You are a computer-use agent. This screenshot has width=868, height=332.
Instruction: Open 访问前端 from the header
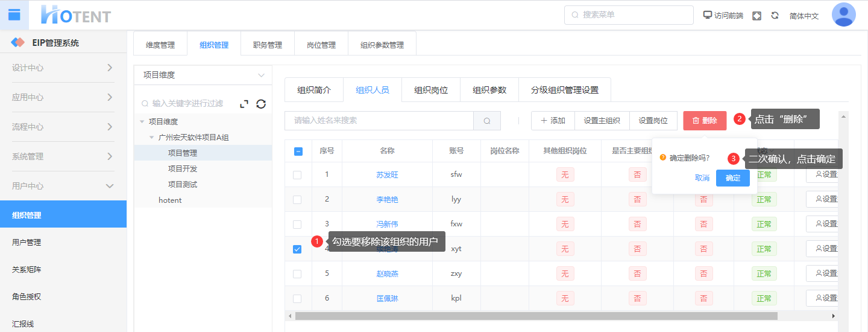(x=723, y=16)
